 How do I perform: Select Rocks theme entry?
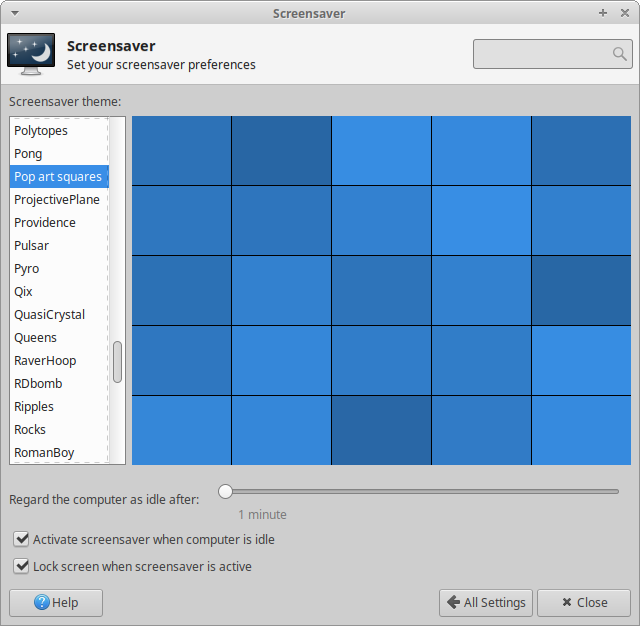(x=59, y=430)
